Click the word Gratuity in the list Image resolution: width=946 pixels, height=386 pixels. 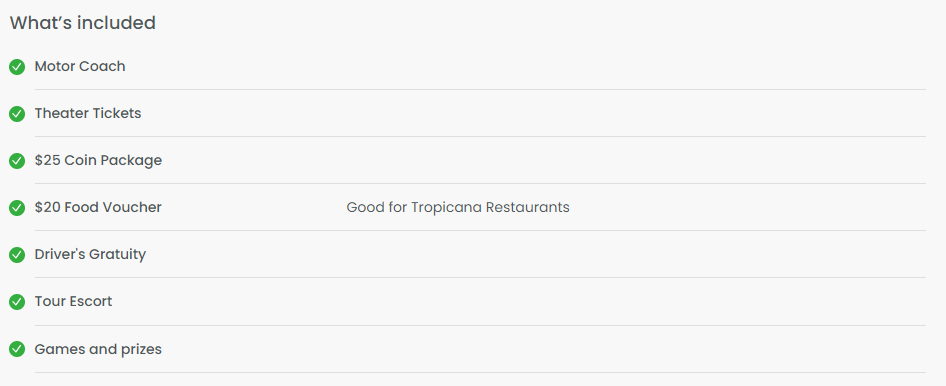pos(118,255)
